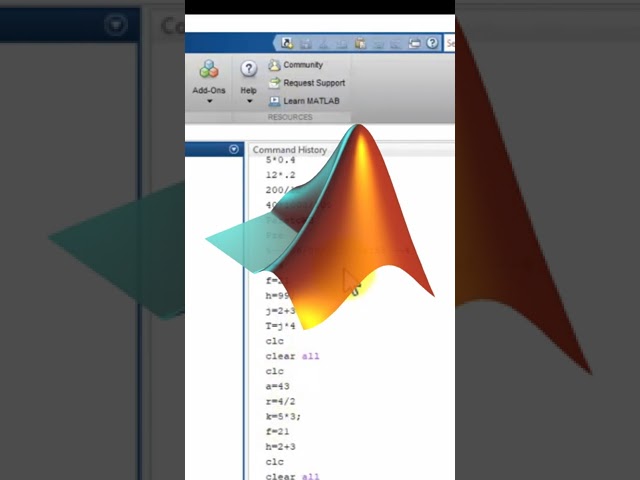Click the Add-Ons label

pos(209,90)
